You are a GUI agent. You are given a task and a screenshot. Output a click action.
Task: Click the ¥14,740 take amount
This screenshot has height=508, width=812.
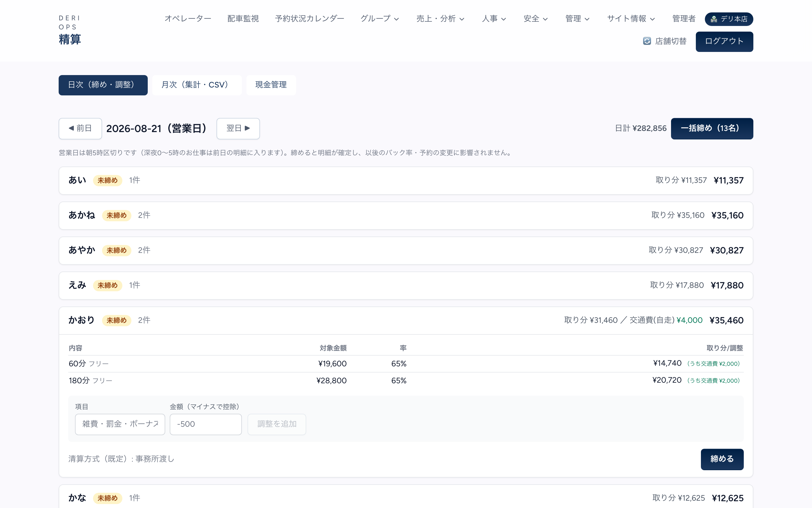(x=667, y=363)
